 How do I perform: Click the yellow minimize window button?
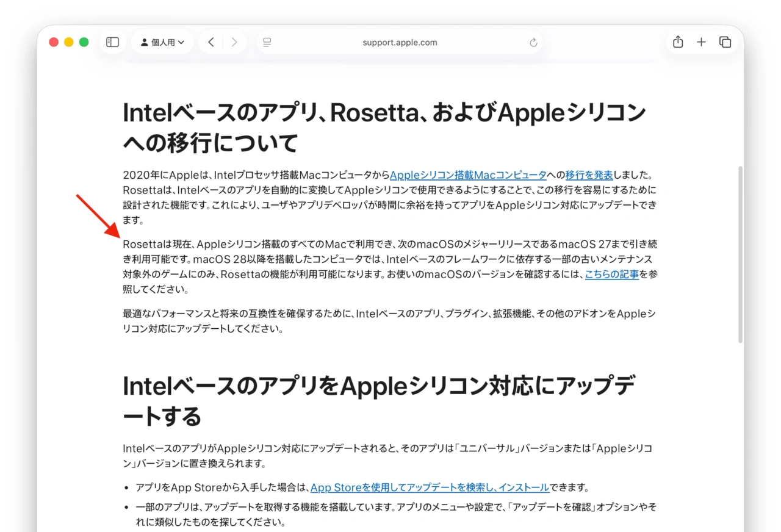point(69,42)
